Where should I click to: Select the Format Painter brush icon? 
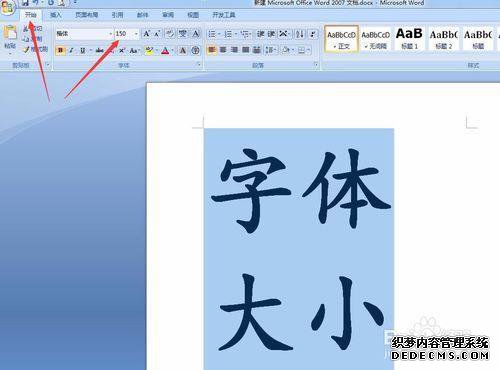click(x=26, y=50)
